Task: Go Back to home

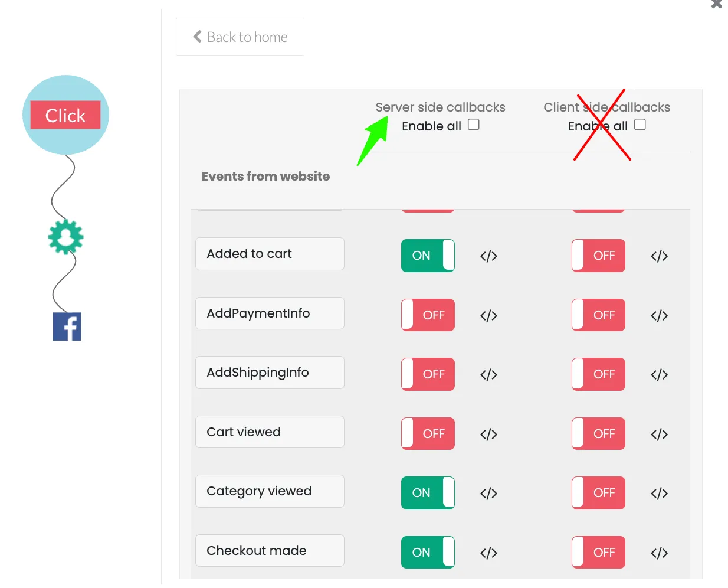Action: point(240,37)
